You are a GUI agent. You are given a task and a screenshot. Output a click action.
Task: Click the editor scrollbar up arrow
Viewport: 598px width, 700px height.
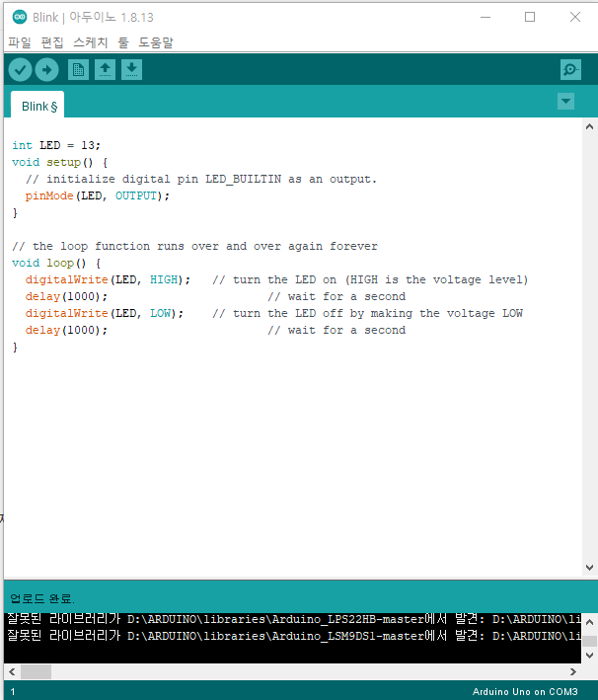pos(589,126)
